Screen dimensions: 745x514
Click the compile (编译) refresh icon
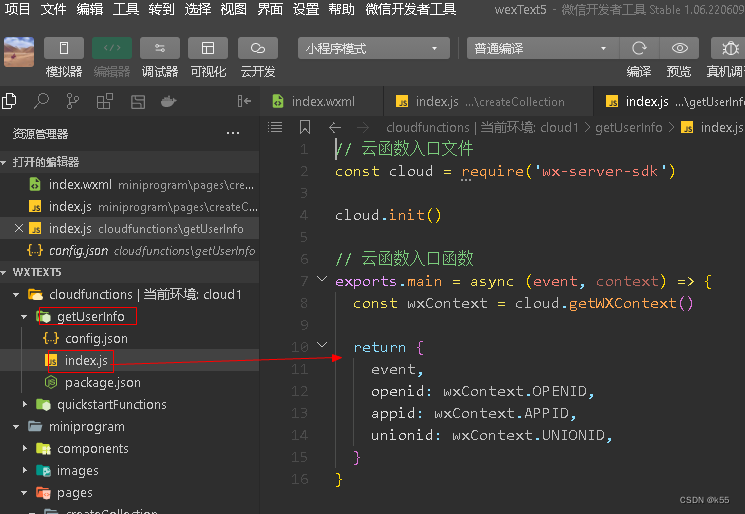pyautogui.click(x=639, y=48)
